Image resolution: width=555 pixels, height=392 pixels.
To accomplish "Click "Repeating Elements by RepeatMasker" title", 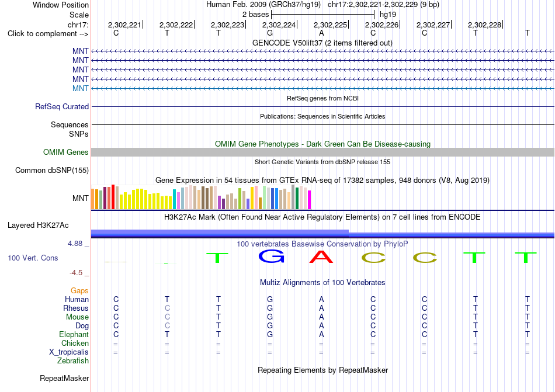I will point(322,370).
